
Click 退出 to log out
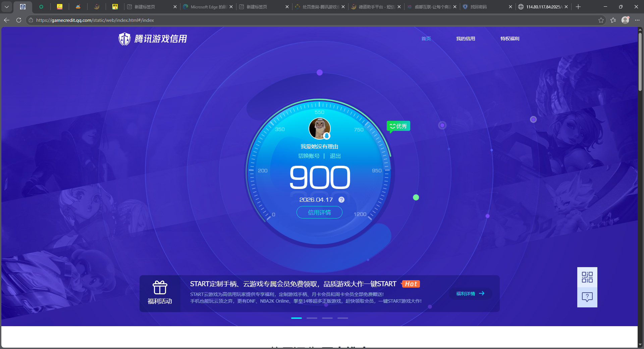pos(335,156)
